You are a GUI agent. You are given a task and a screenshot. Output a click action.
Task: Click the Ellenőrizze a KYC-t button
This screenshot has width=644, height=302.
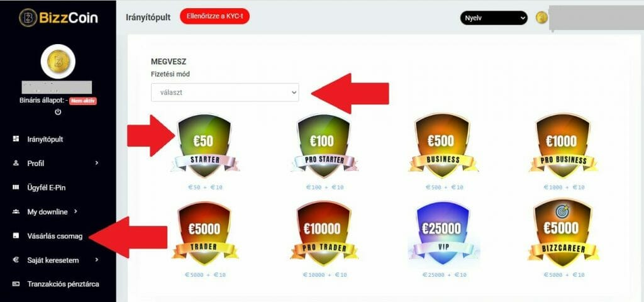pos(215,16)
